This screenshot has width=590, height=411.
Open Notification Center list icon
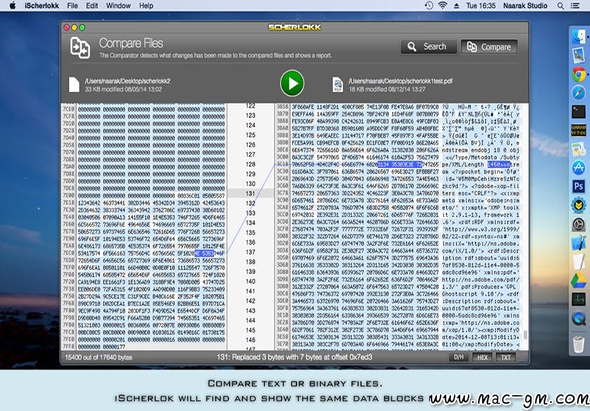(x=575, y=6)
